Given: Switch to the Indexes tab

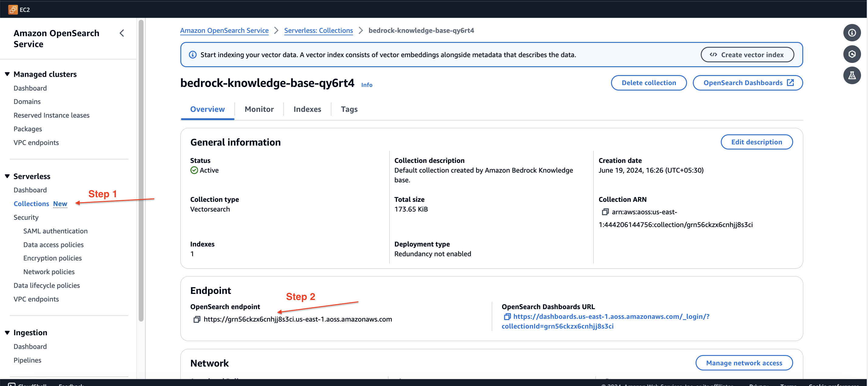Looking at the screenshot, I should pyautogui.click(x=307, y=109).
